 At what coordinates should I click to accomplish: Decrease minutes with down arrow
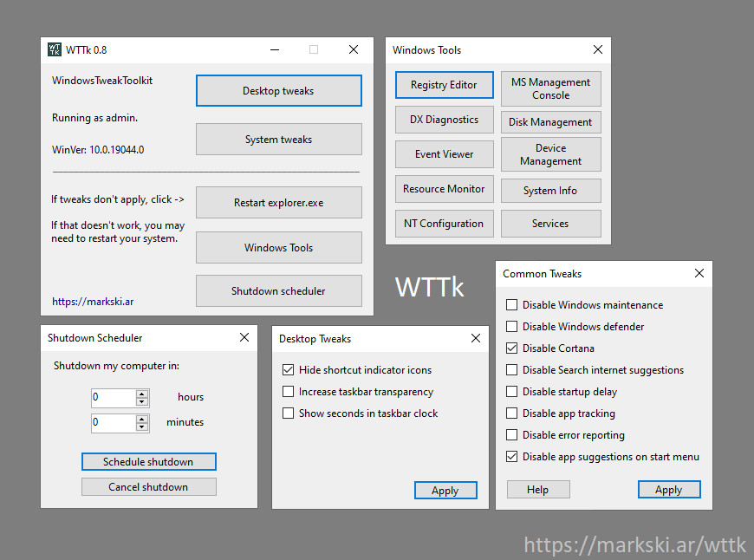point(142,427)
